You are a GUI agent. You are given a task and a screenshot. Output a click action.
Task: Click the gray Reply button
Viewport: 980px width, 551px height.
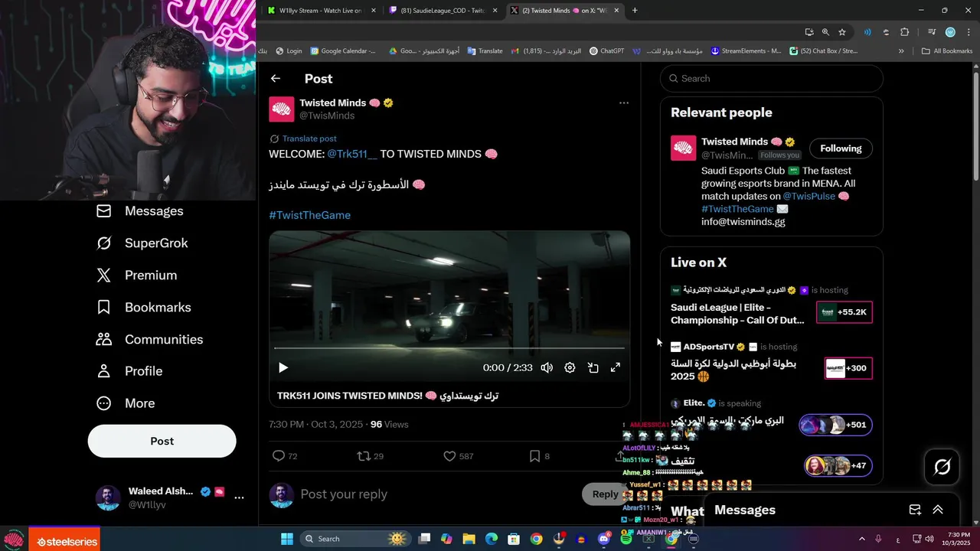tap(605, 494)
